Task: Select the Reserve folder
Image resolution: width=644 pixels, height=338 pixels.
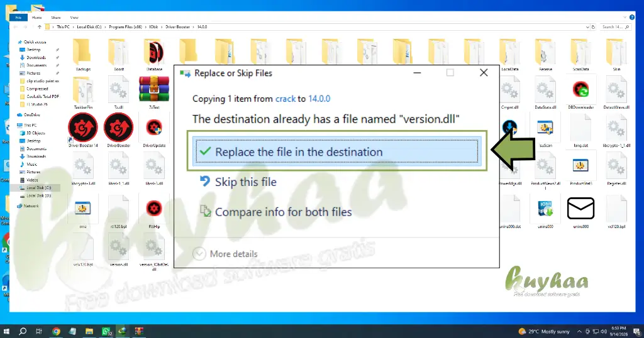Action: point(545,55)
